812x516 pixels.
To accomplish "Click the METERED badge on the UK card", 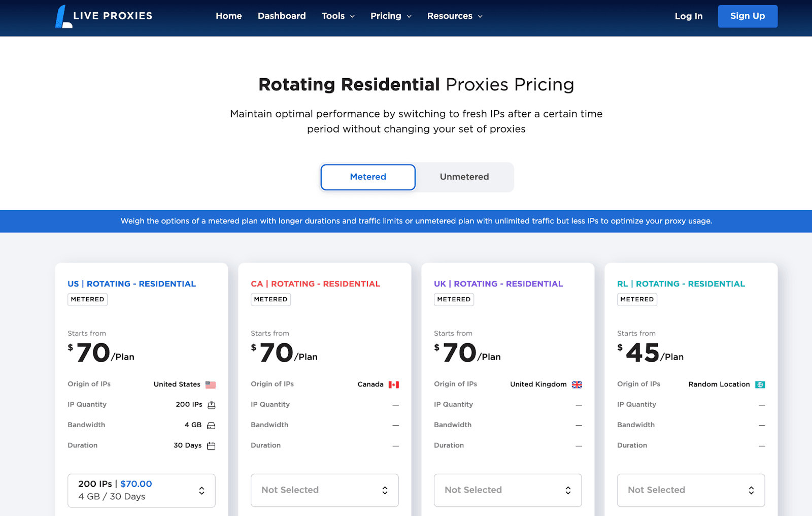I will (x=454, y=299).
